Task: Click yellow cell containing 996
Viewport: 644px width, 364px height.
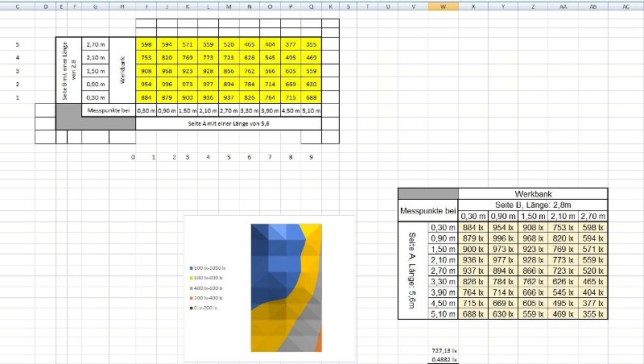Action: point(167,84)
